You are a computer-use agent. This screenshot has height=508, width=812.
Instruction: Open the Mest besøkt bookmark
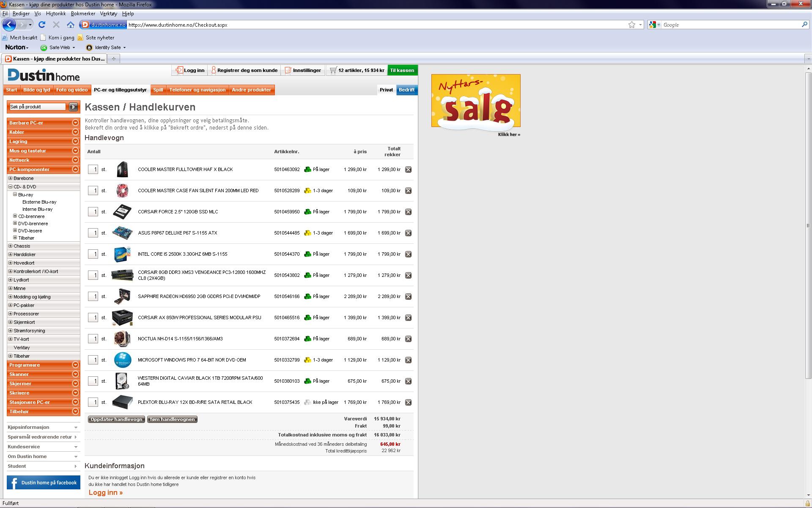(20, 37)
